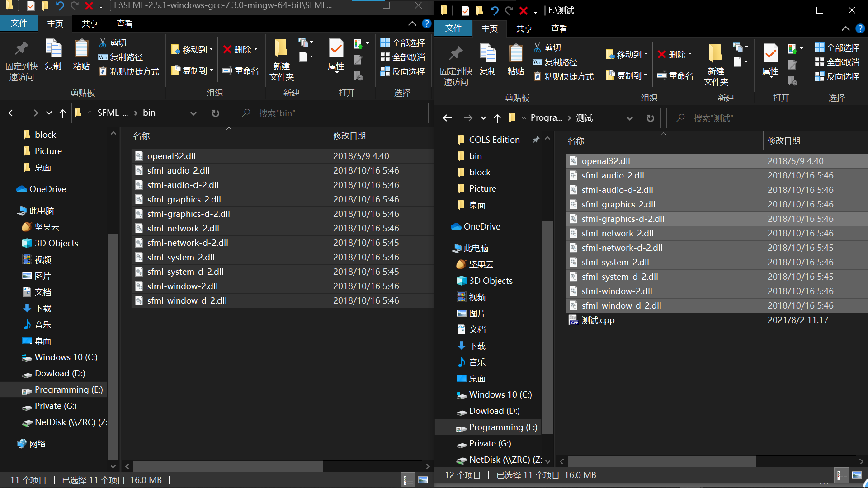Click refresh icon beside right address bar
The height and width of the screenshot is (488, 868).
point(650,118)
